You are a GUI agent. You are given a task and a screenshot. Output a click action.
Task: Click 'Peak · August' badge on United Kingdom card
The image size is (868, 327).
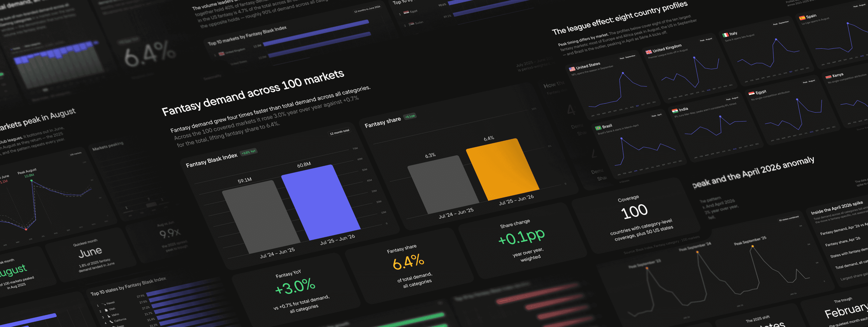[x=706, y=40]
